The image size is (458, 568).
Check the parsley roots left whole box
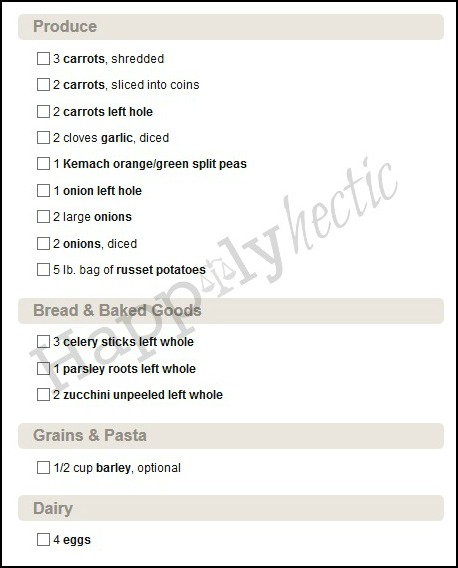tap(43, 368)
